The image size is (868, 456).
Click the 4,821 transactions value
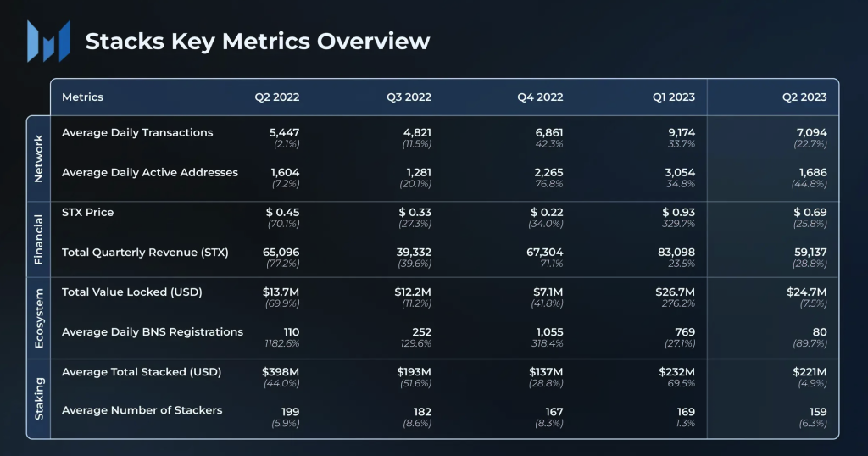[x=417, y=133]
